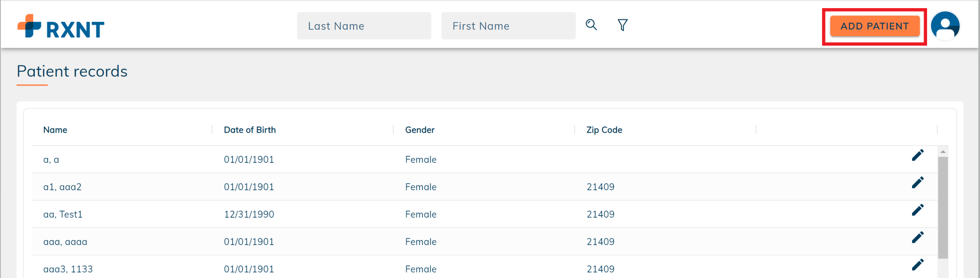This screenshot has height=278, width=980.
Task: Click the birth date in the a, a row
Action: point(249,160)
